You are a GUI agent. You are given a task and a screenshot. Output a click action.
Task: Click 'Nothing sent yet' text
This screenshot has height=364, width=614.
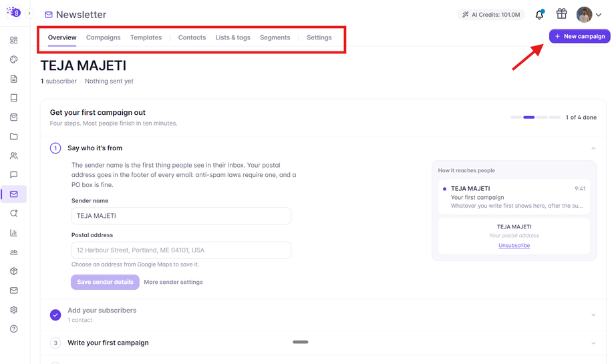[x=110, y=81]
